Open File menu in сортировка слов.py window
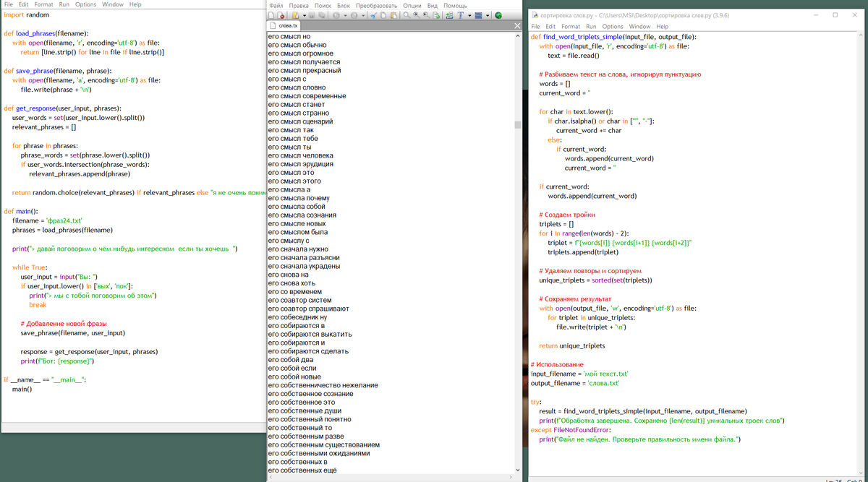The height and width of the screenshot is (482, 868). point(536,27)
